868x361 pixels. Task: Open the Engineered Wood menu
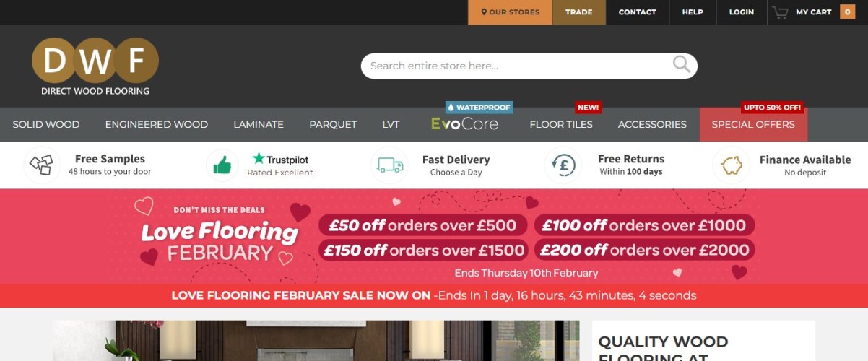[x=157, y=124]
